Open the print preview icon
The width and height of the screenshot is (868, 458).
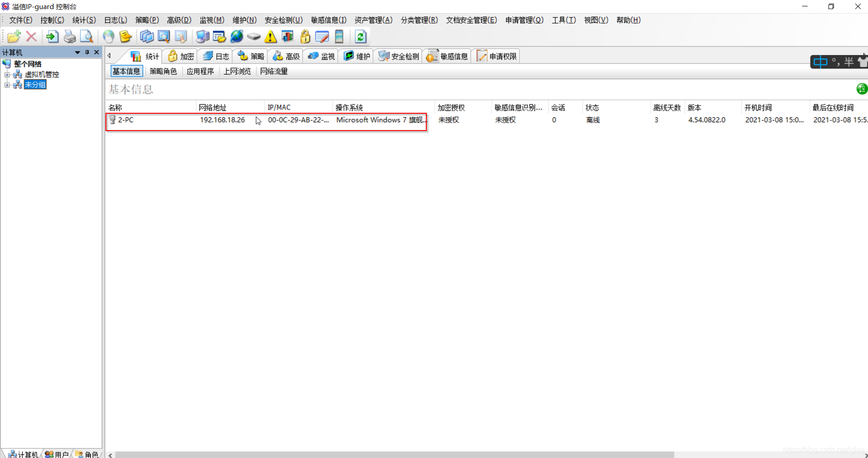tap(86, 36)
